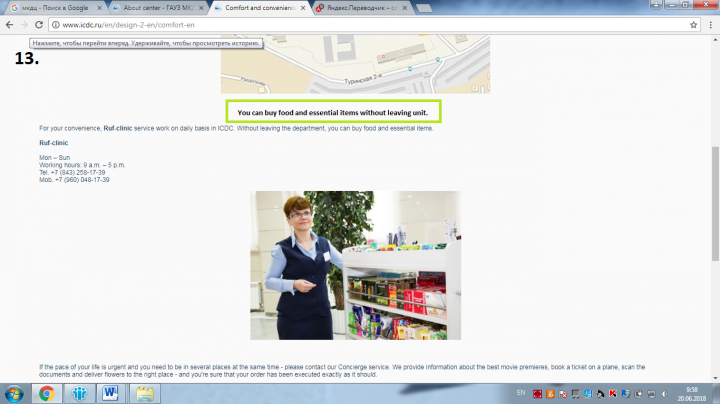Open the blue people app in taskbar
The height and width of the screenshot is (404, 720).
[x=79, y=394]
